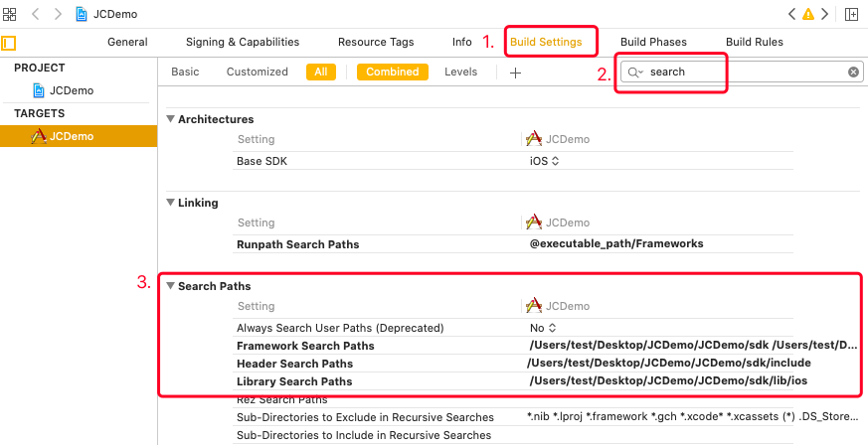The height and width of the screenshot is (445, 868).
Task: Click the sdk/include header path value
Action: coord(669,364)
